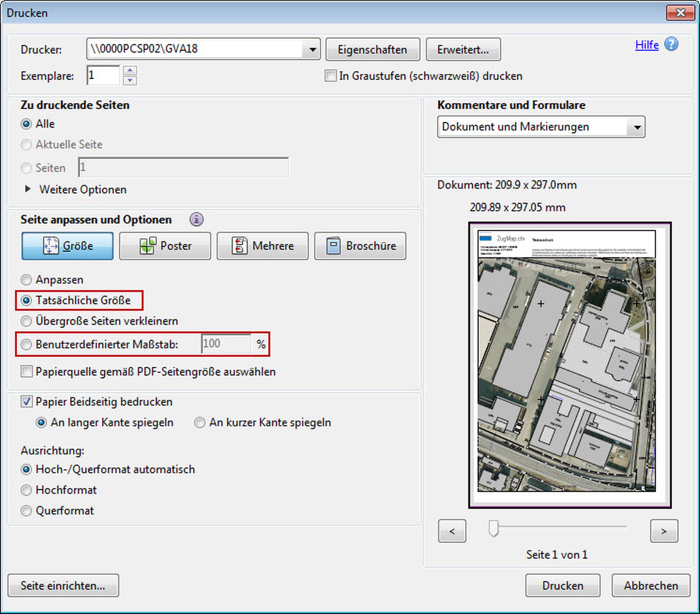Image resolution: width=700 pixels, height=614 pixels.
Task: Select the Mehrere pages per sheet button
Action: (x=262, y=246)
